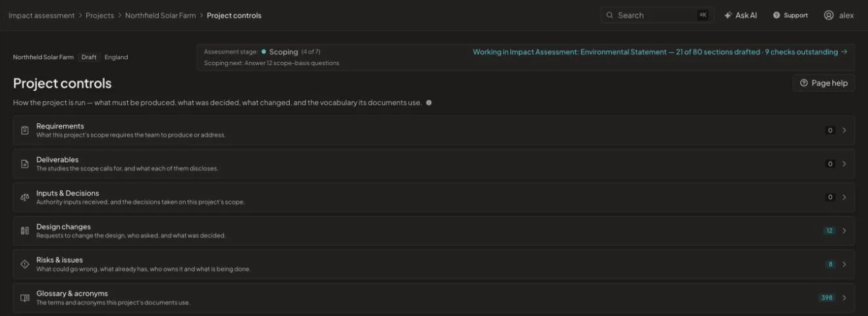Open the Page help button
This screenshot has height=316, width=868.
coord(824,83)
